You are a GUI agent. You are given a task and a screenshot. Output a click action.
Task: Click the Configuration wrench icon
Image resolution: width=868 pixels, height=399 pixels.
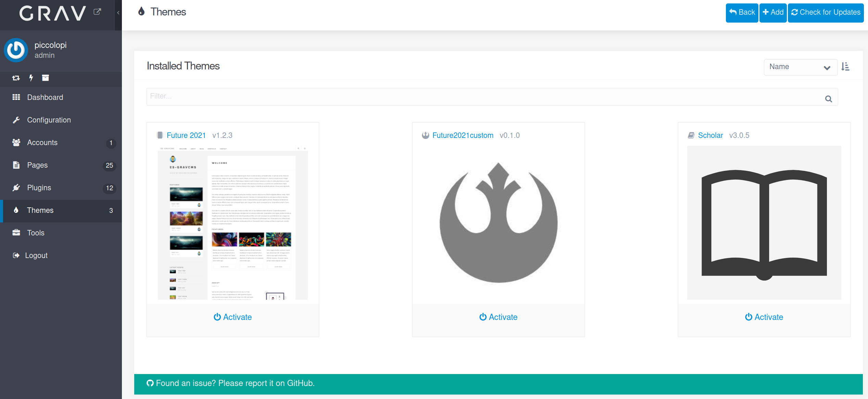[16, 120]
